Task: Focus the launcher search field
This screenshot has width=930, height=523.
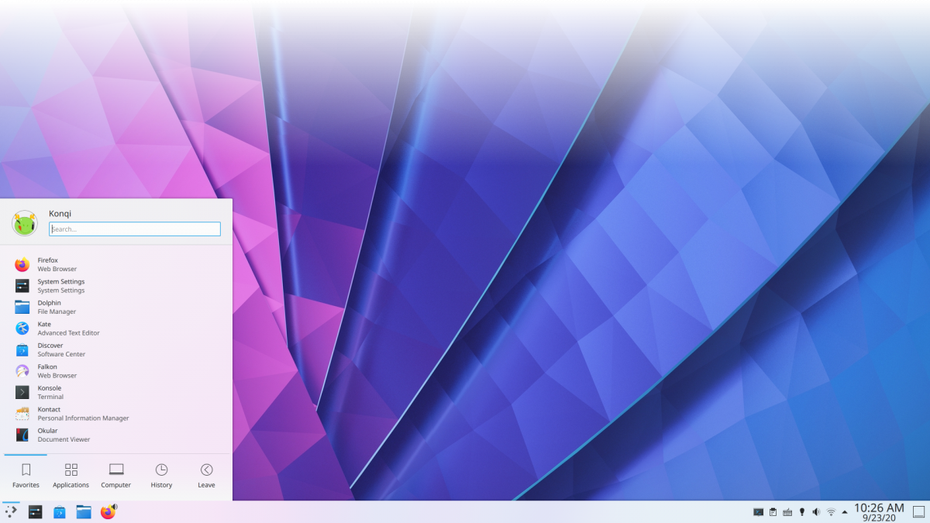Action: tap(135, 229)
